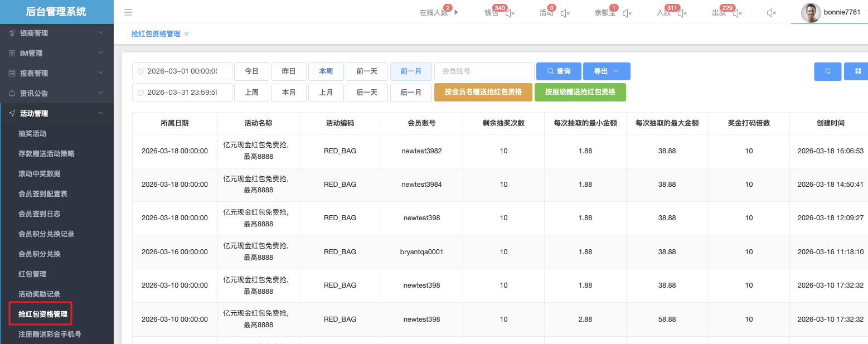Click the clock icon in start date field

(x=140, y=71)
